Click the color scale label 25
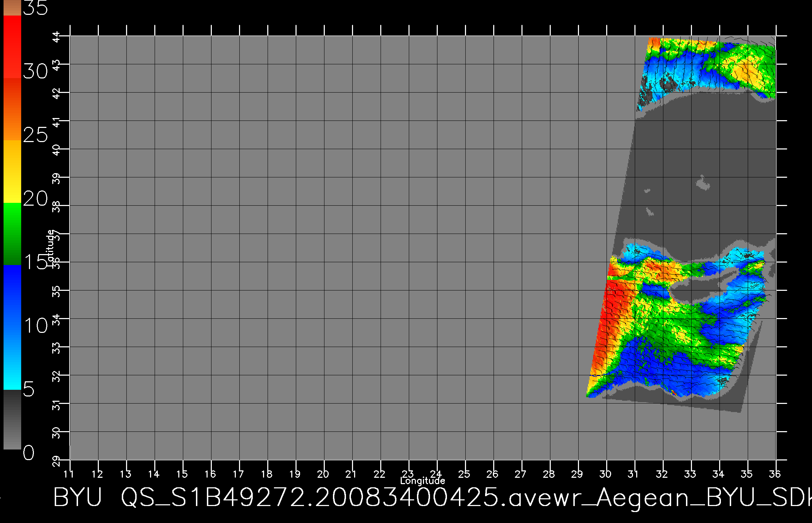812x523 pixels. [35, 135]
